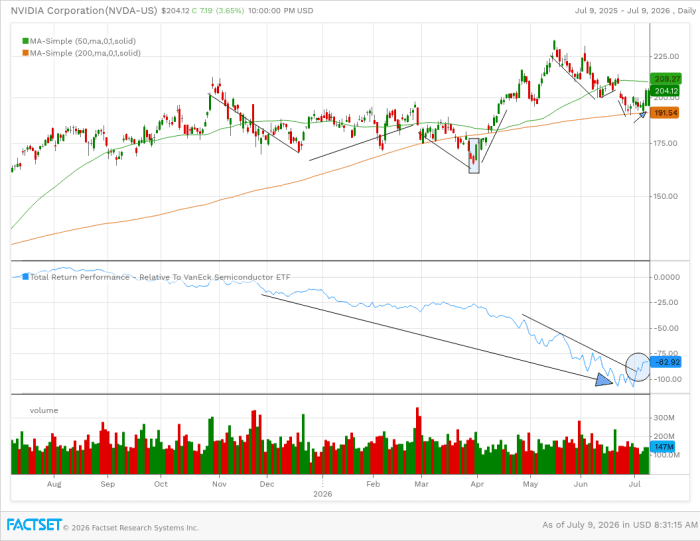This screenshot has width=700, height=541.
Task: Select the Total Return Performance Relative To VanEck label
Action: (160, 277)
